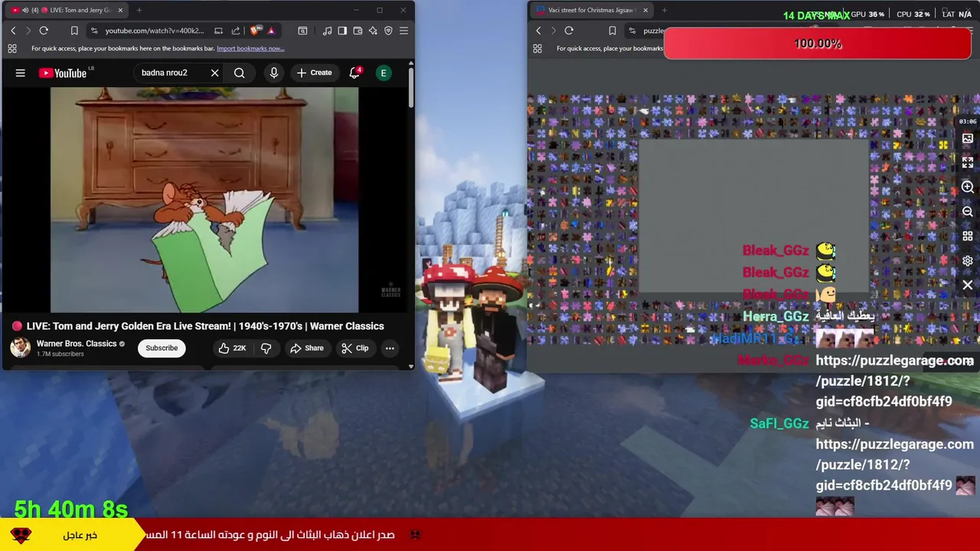Click the Share button under the video

[x=307, y=348]
